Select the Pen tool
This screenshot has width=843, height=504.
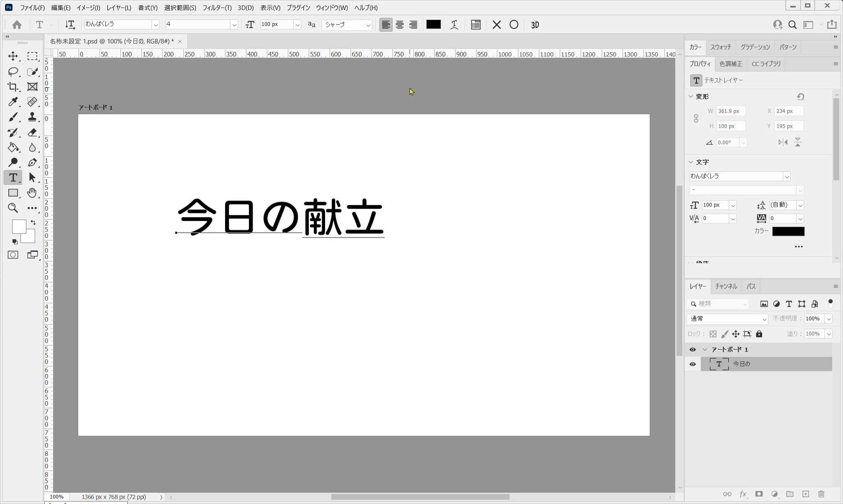coord(32,162)
